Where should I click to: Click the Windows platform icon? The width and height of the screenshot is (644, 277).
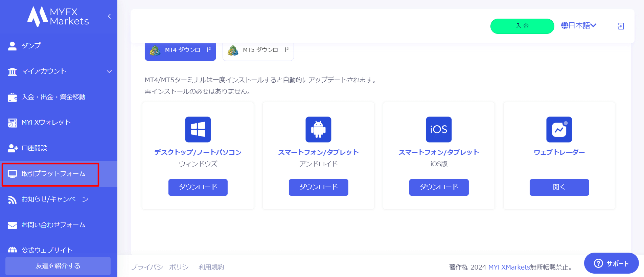[x=198, y=129]
